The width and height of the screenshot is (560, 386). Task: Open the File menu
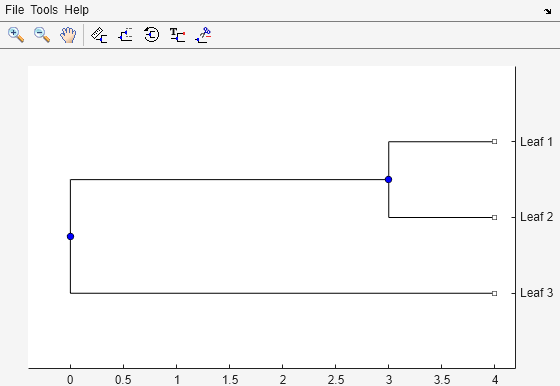click(15, 10)
